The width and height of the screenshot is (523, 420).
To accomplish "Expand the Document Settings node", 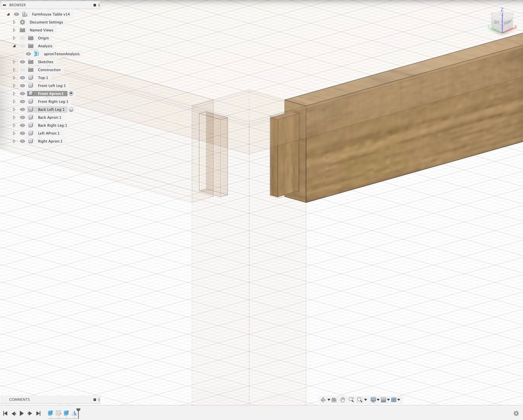I will click(x=14, y=22).
